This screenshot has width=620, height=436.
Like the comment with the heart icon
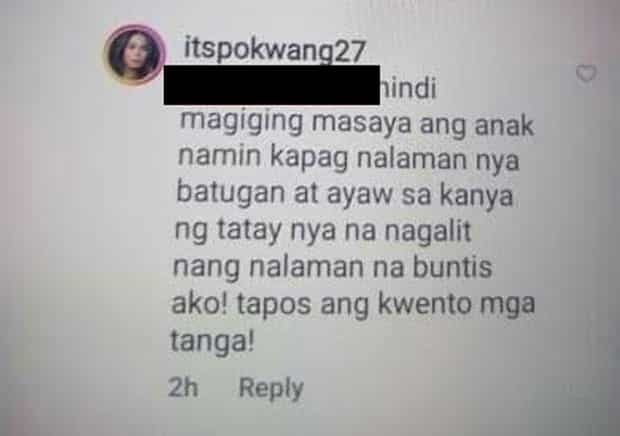click(586, 74)
